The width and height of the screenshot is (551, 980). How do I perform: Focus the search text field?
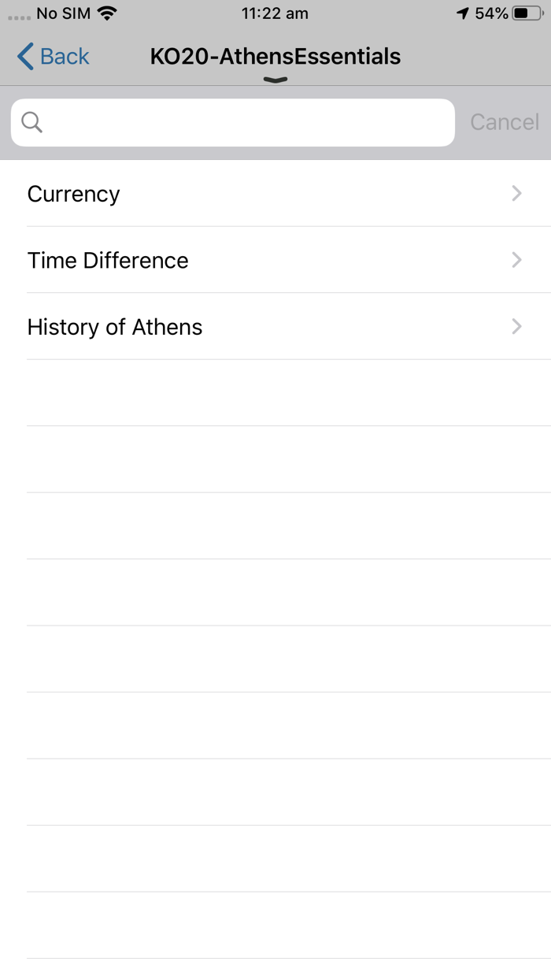click(x=233, y=122)
